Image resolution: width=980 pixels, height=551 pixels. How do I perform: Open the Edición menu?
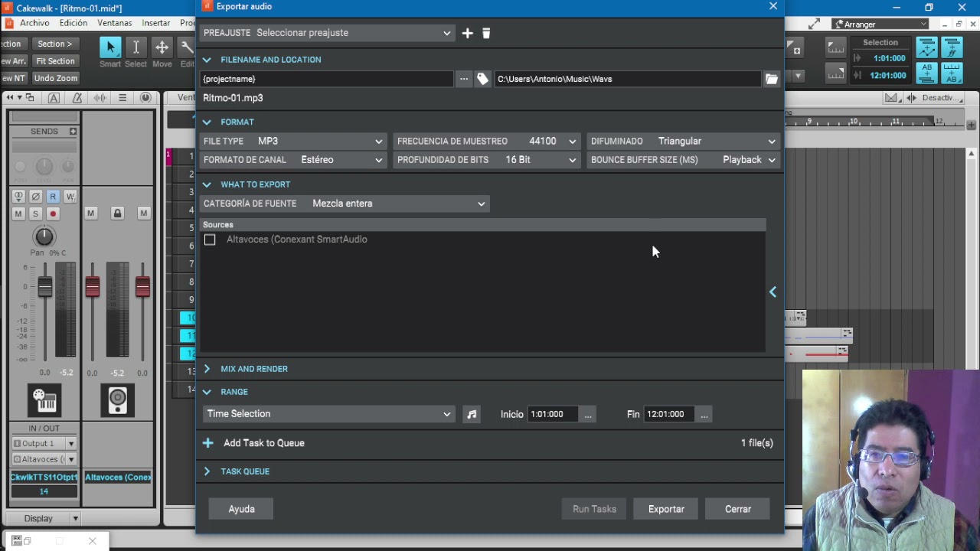pos(73,23)
